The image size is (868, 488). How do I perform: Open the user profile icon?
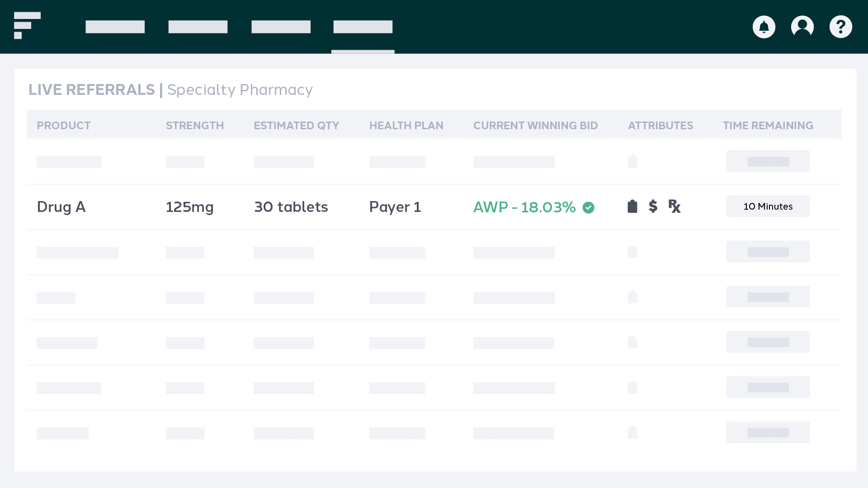tap(802, 27)
